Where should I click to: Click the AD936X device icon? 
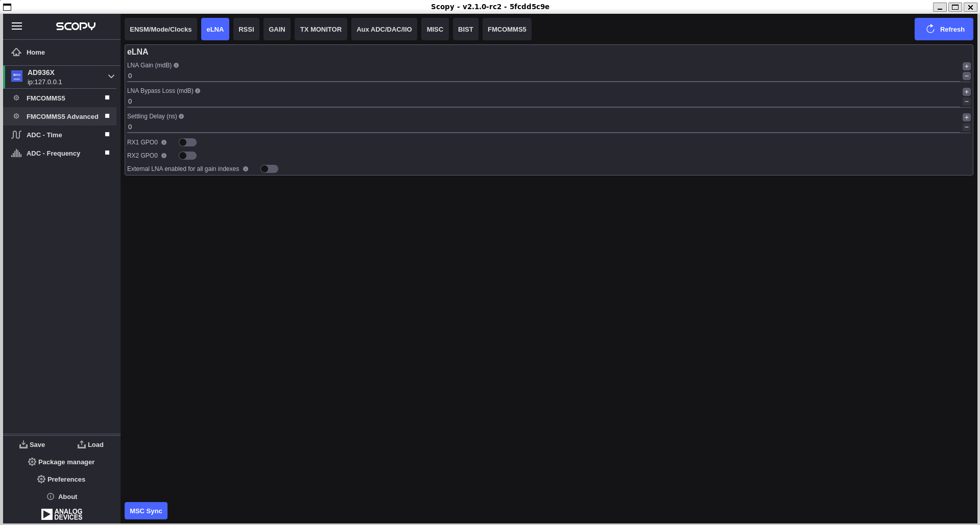(x=17, y=77)
